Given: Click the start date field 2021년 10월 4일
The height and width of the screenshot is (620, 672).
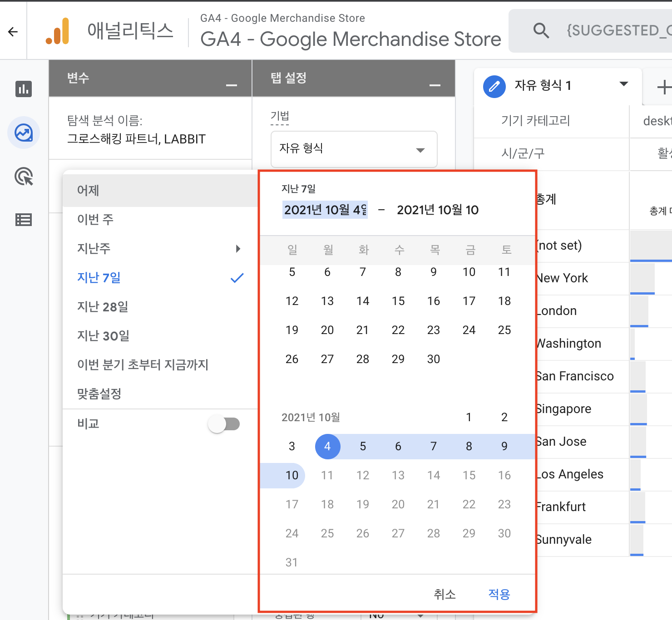Looking at the screenshot, I should 325,210.
